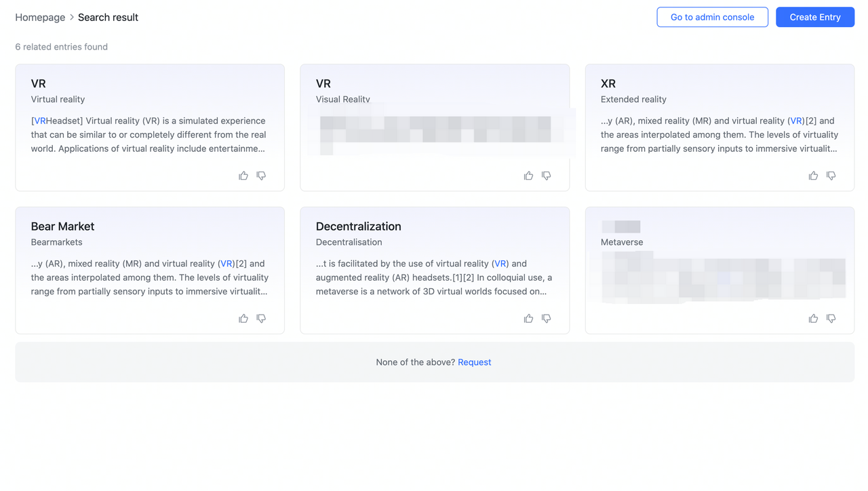Image resolution: width=868 pixels, height=491 pixels.
Task: Toggle thumbs up on the Metaverse entry
Action: (813, 318)
